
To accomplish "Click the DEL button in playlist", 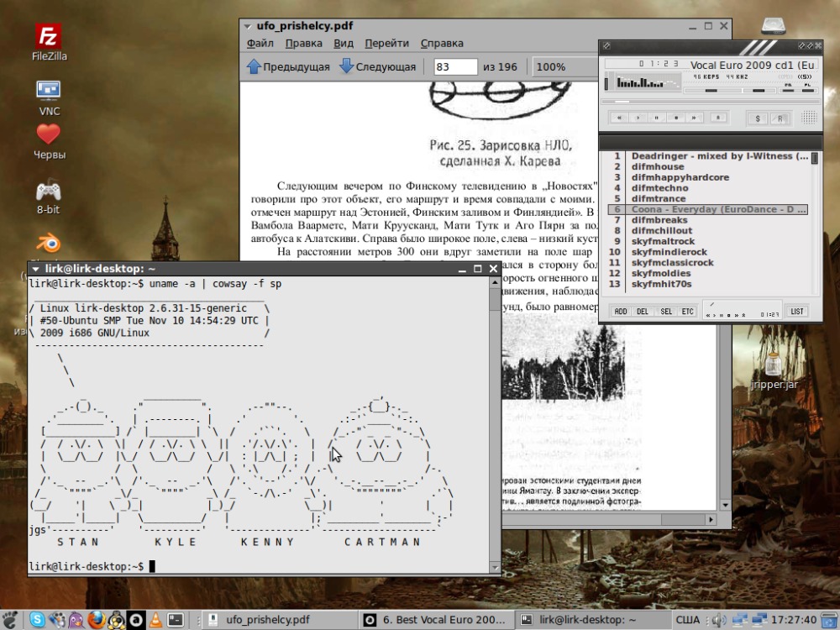I will click(643, 312).
